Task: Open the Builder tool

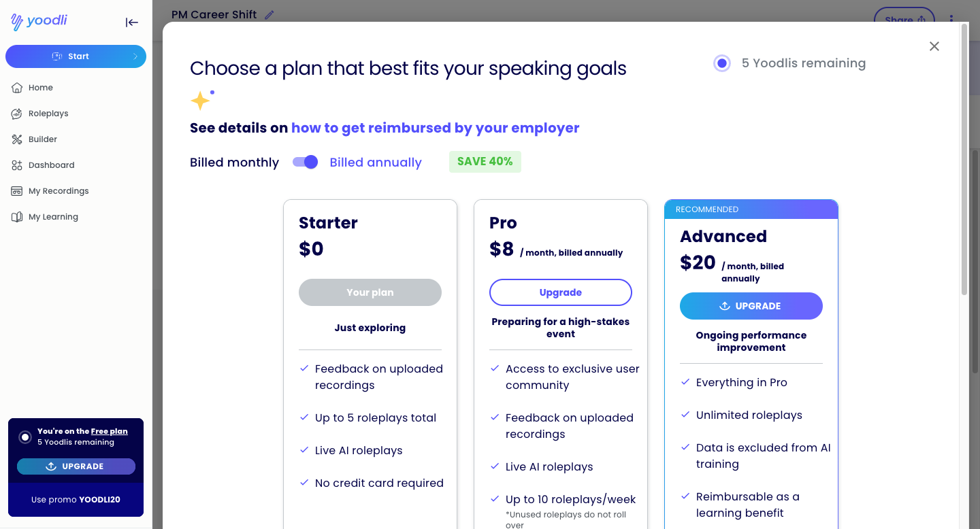Action: 43,139
